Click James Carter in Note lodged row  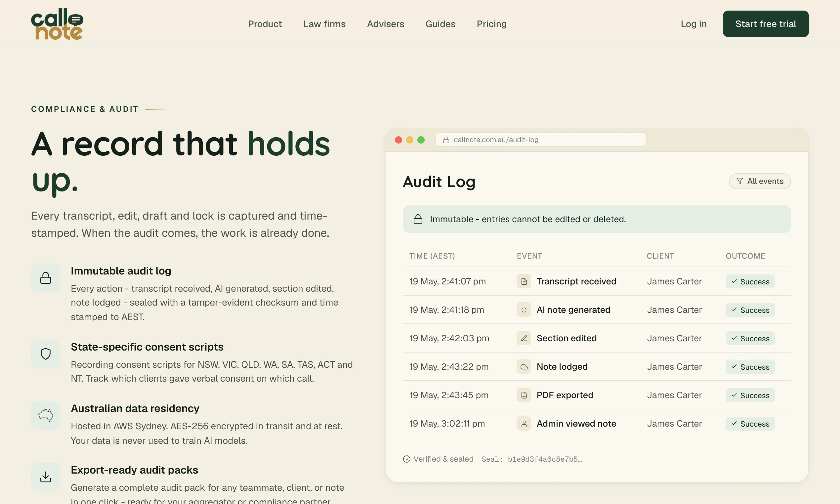point(674,367)
